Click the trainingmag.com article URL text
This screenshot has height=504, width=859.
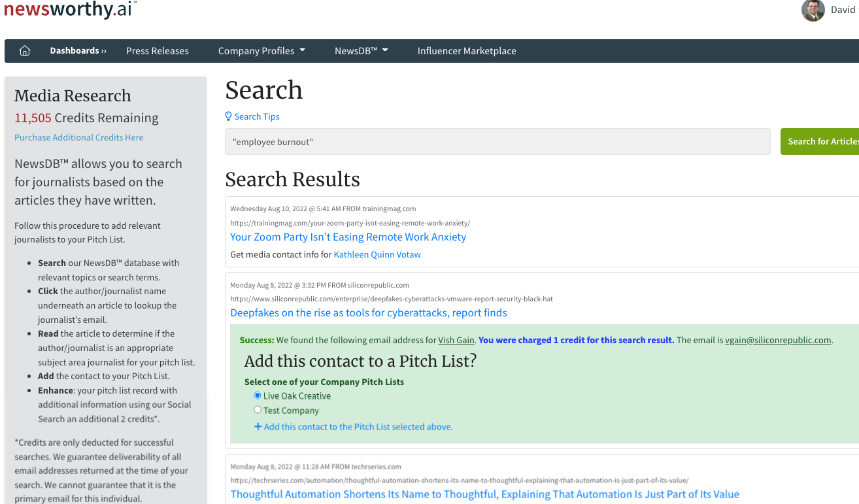point(350,223)
